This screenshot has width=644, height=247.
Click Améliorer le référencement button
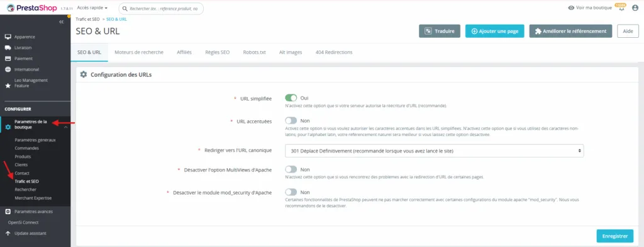(x=570, y=31)
